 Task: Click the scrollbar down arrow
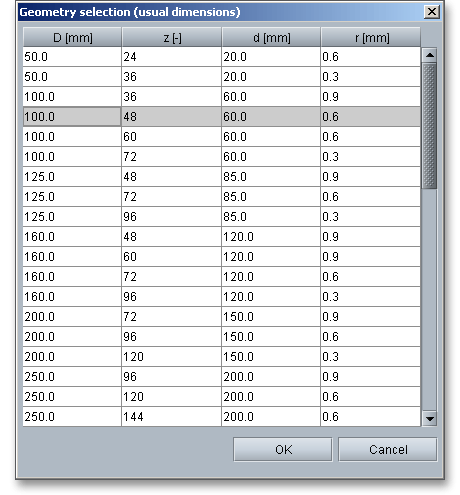tap(430, 419)
